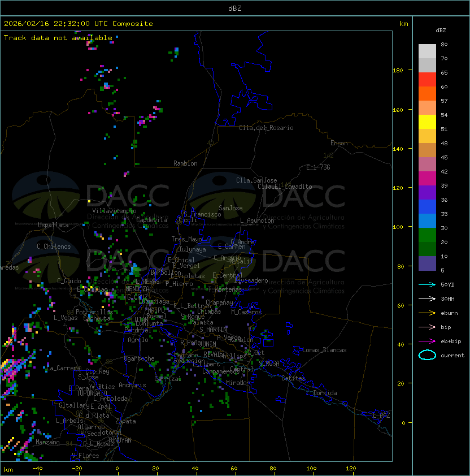Click the 'Clla.SanJose' map label
The image size is (470, 476).
click(x=256, y=180)
